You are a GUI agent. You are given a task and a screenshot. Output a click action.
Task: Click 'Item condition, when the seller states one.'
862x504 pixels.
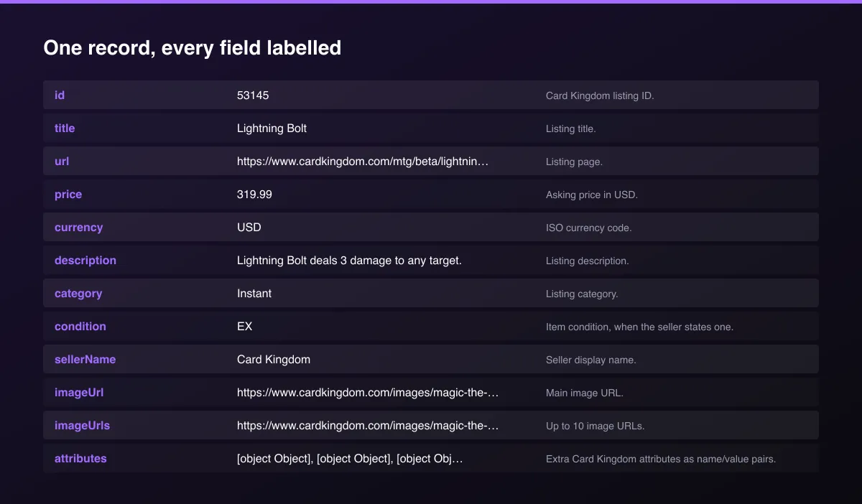point(639,327)
